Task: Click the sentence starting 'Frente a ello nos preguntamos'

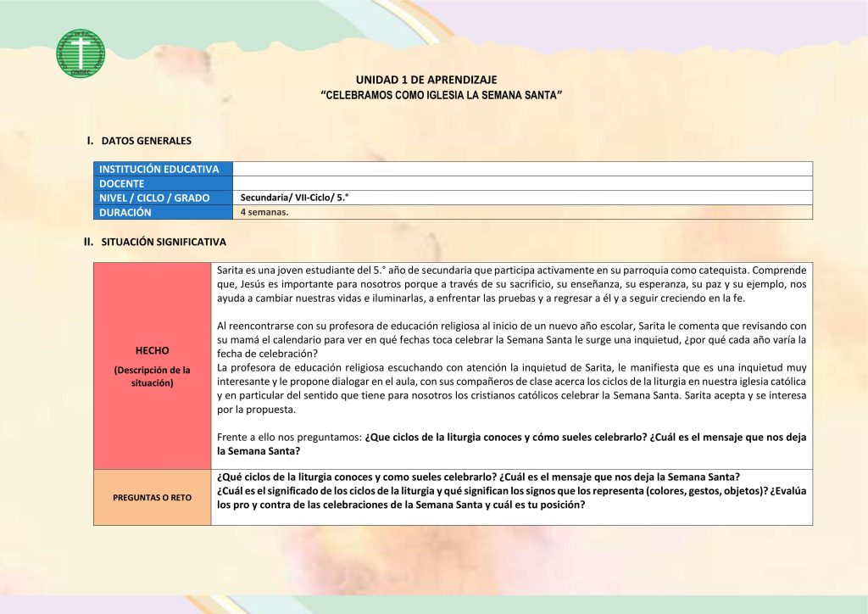Action: click(511, 444)
